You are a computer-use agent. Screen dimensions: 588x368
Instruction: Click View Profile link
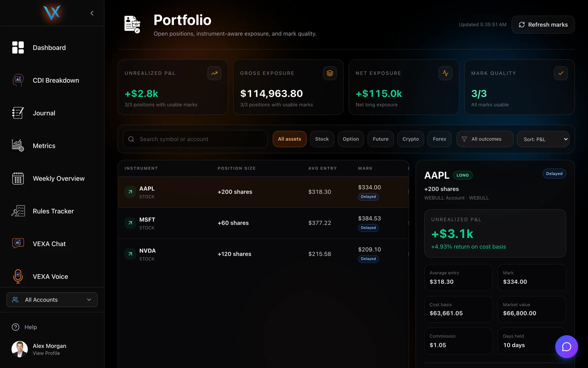coord(46,353)
